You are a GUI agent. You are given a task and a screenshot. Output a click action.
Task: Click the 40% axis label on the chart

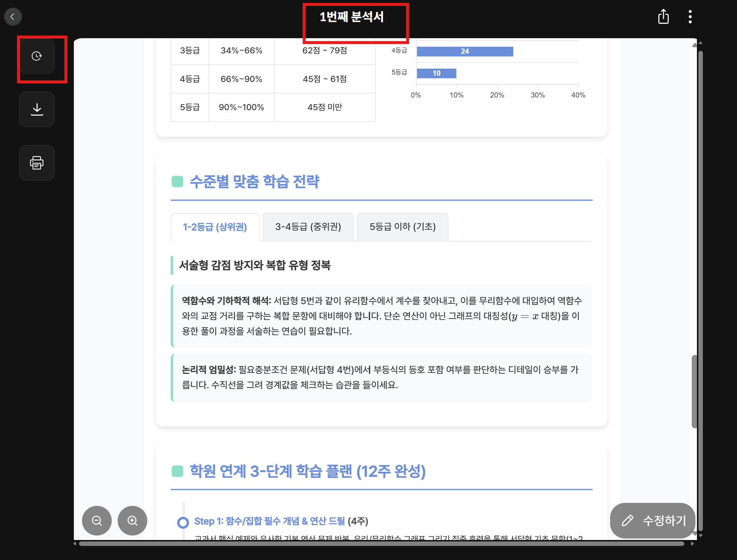(x=578, y=95)
